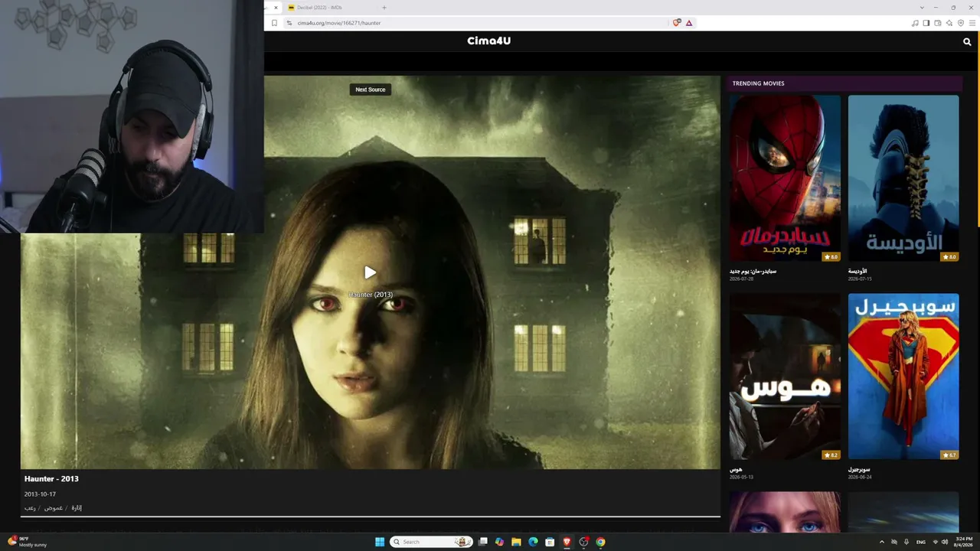Open the clock showing 3:24 PM

point(964,542)
